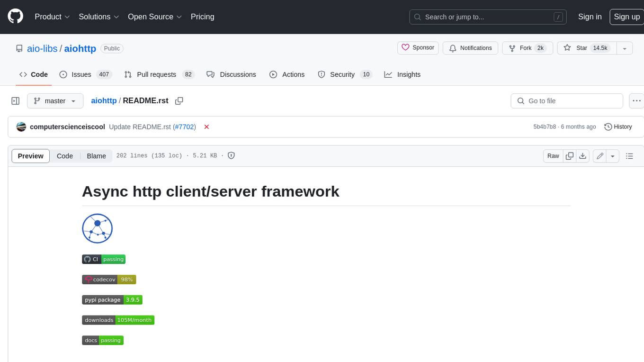Open pull request #7702 link
This screenshot has width=644, height=362.
[184, 127]
